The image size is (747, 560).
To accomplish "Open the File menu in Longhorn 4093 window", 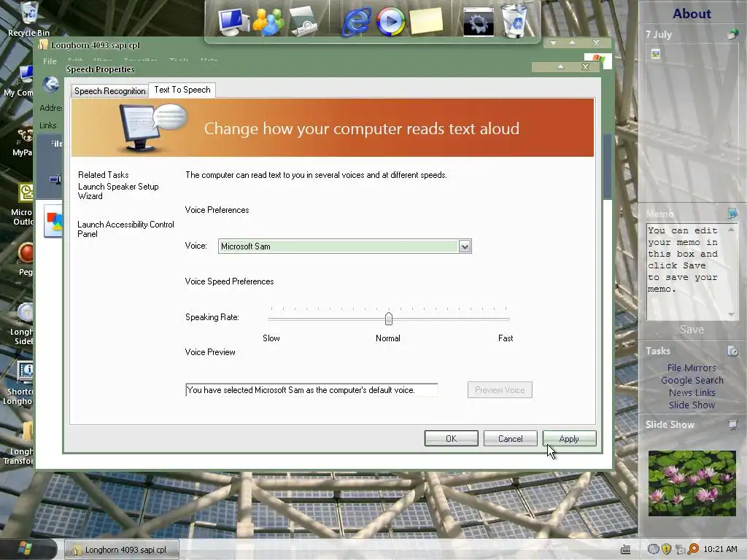I will [50, 61].
